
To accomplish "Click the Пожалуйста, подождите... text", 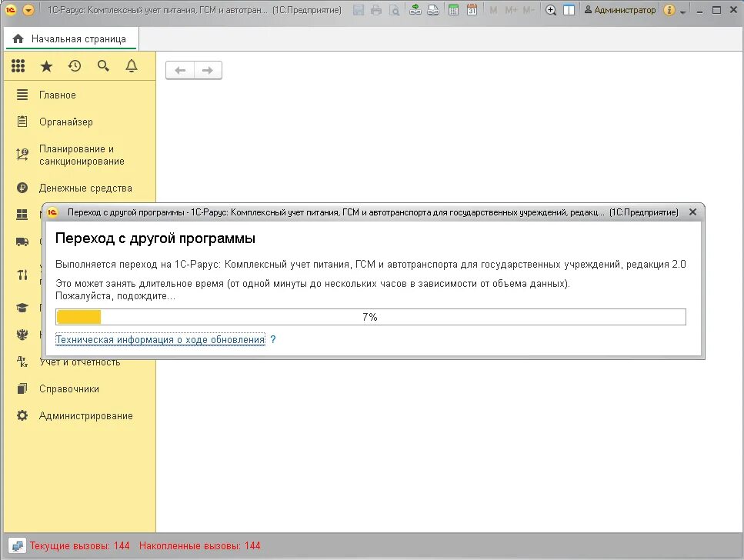I will pos(115,296).
